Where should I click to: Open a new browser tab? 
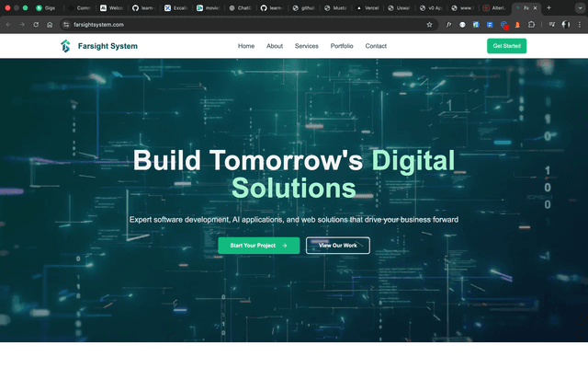click(x=548, y=7)
